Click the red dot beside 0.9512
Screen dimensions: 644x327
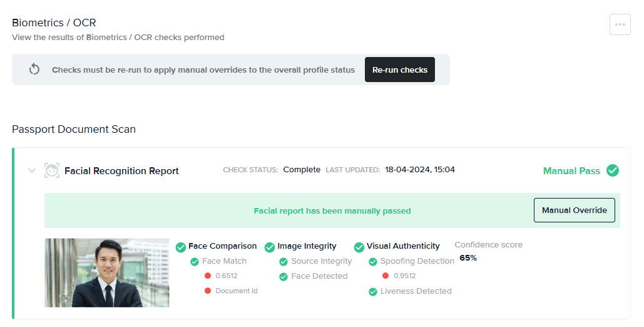(x=386, y=276)
